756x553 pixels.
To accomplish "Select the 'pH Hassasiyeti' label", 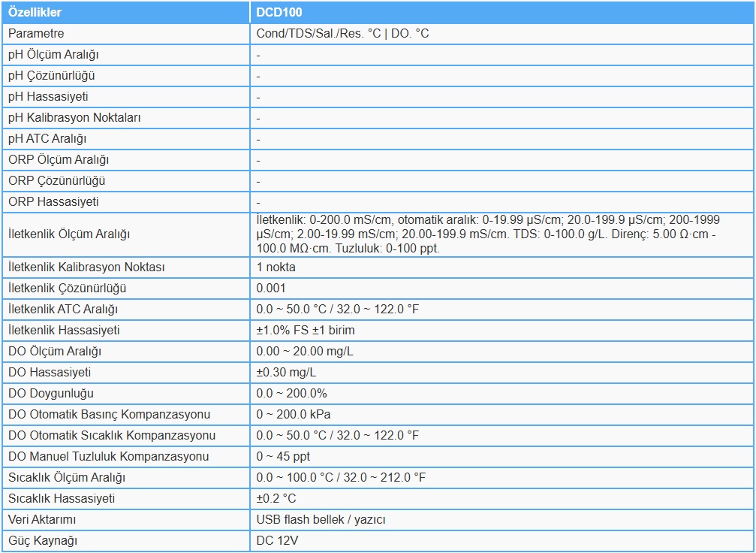I will click(48, 96).
